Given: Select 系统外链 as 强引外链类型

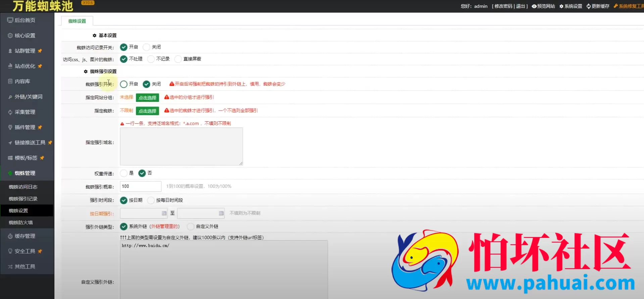Looking at the screenshot, I should click(x=123, y=226).
